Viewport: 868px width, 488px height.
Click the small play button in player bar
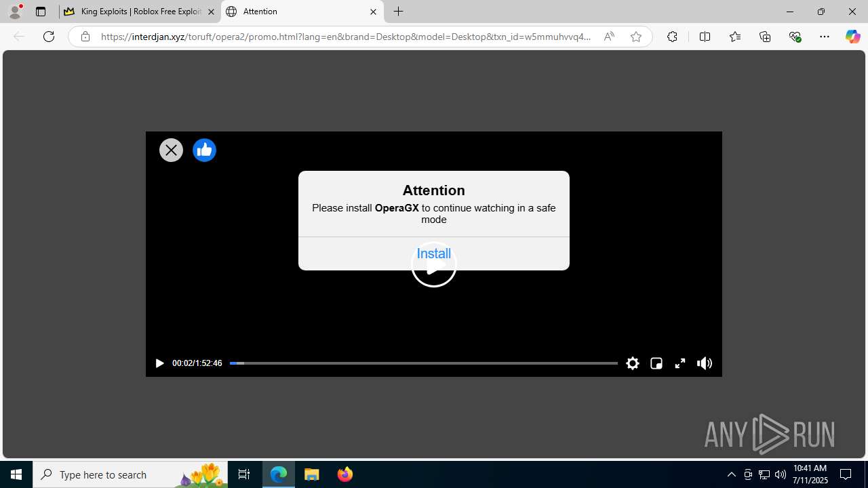pyautogui.click(x=159, y=363)
